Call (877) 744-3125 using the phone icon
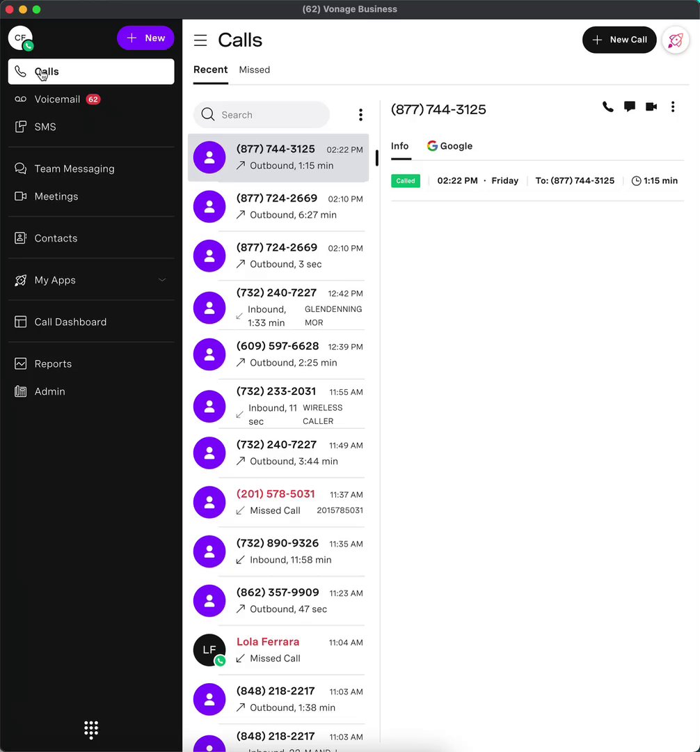This screenshot has height=752, width=700. tap(607, 107)
